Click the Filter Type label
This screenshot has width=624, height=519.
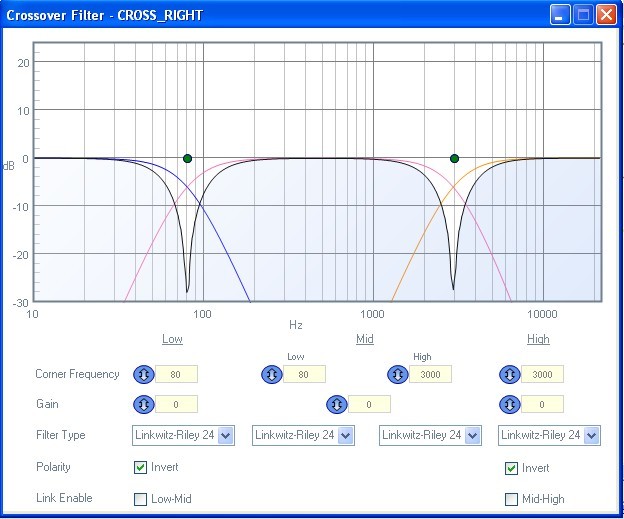[60, 435]
